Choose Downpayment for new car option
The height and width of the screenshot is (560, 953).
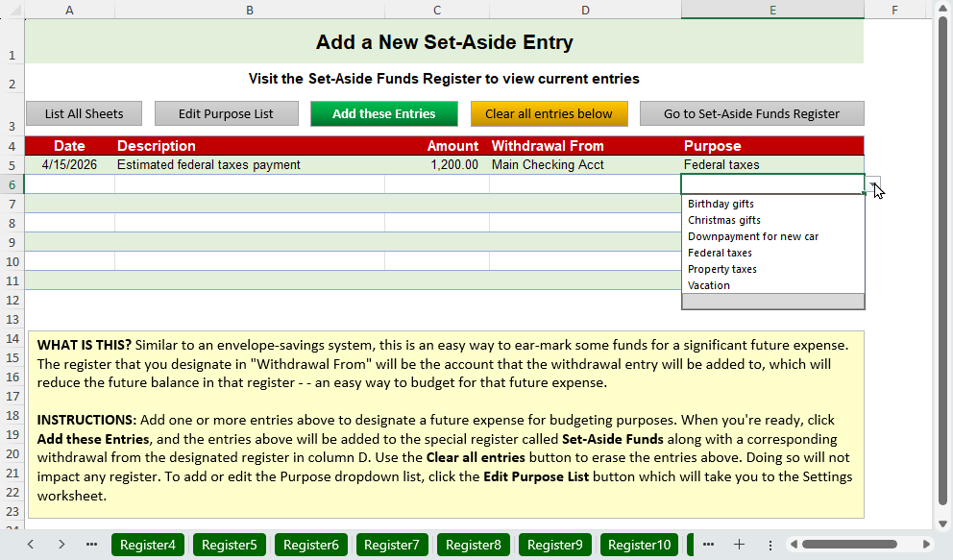pyautogui.click(x=753, y=236)
